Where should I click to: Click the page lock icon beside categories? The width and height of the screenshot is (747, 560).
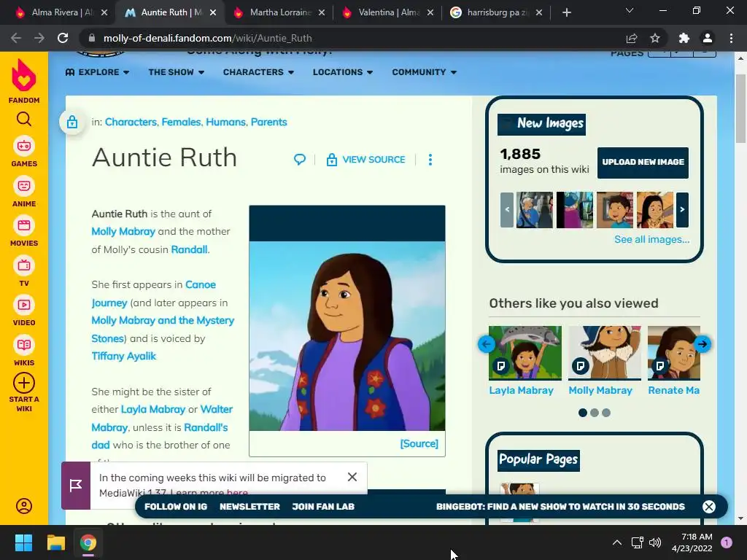point(72,122)
